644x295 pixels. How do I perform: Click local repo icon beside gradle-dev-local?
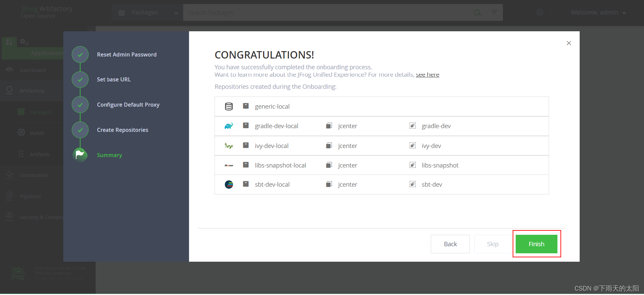(246, 125)
